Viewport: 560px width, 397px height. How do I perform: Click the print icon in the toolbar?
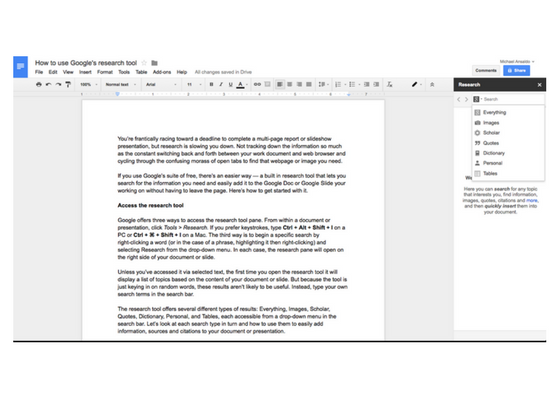[39, 84]
